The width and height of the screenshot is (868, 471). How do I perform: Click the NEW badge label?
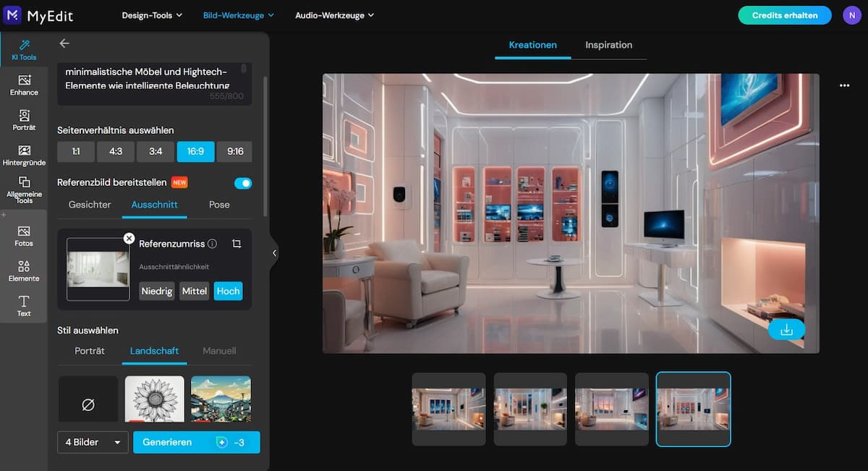pyautogui.click(x=179, y=183)
